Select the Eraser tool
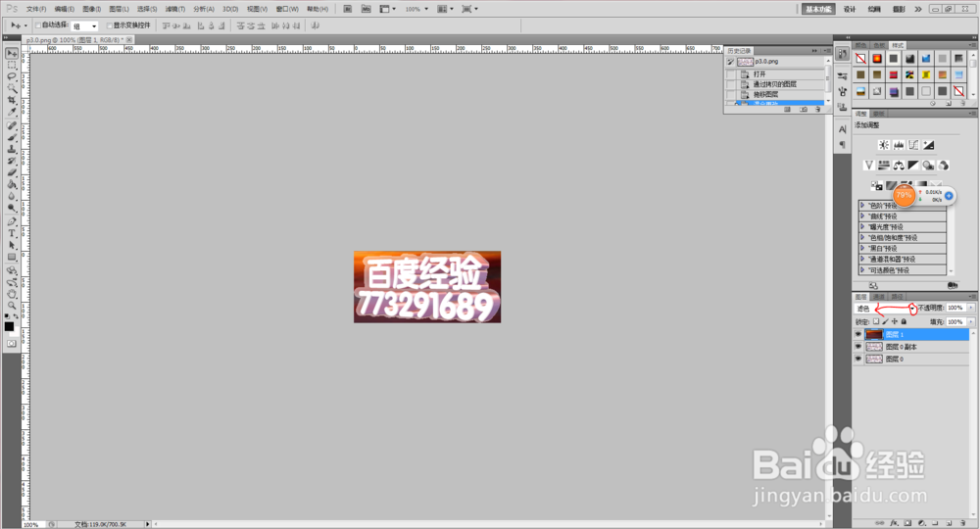 pyautogui.click(x=11, y=173)
